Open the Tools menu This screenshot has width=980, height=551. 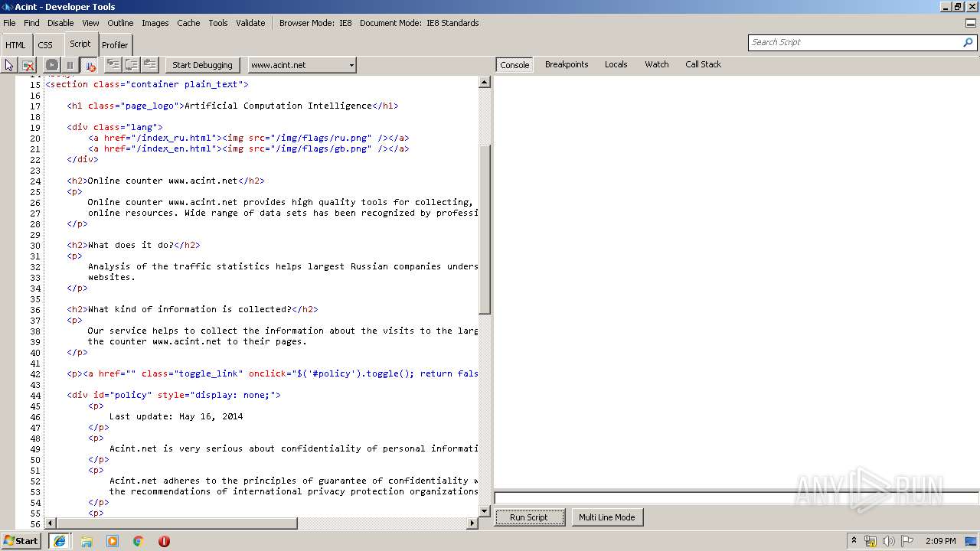[x=218, y=23]
